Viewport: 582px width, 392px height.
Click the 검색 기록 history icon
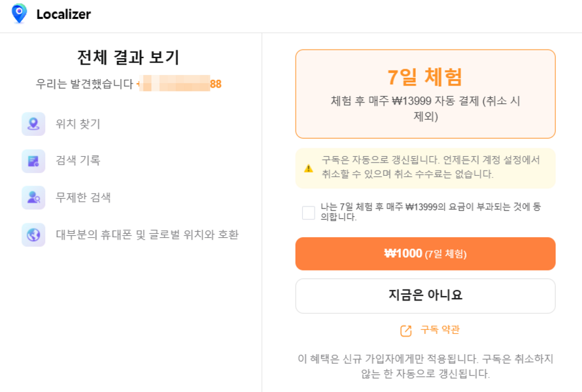pos(33,161)
